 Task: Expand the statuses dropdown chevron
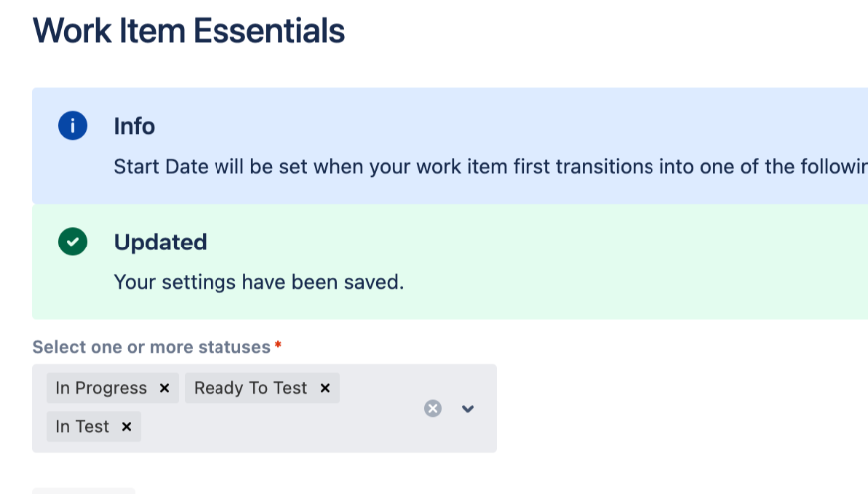468,408
